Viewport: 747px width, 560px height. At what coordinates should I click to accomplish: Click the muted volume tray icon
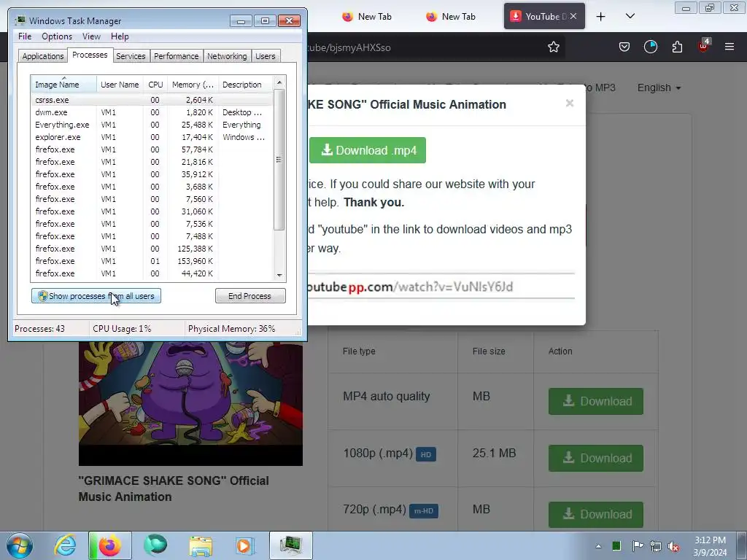tap(673, 546)
